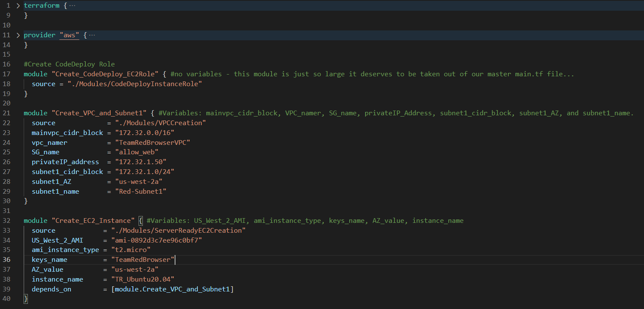Open the "./Modules/VPCCreation" source path

(160, 123)
